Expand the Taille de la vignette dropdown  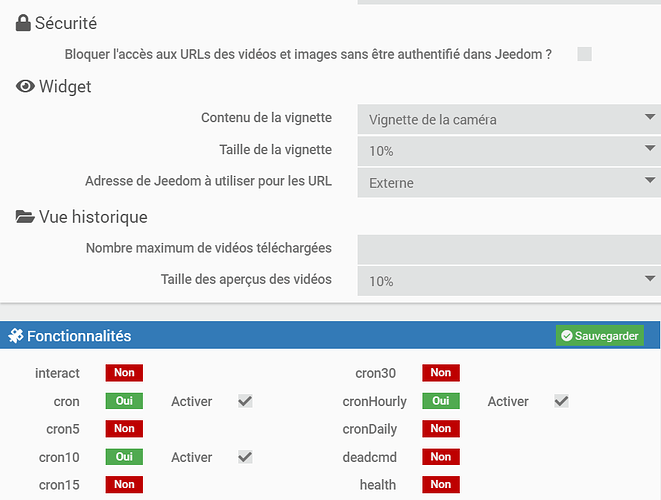click(x=508, y=151)
